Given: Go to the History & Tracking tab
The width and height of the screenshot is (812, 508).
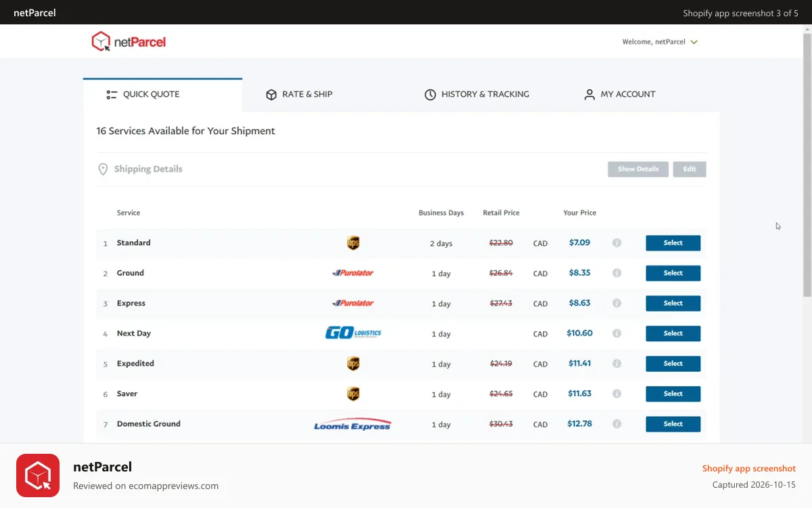Looking at the screenshot, I should (477, 95).
